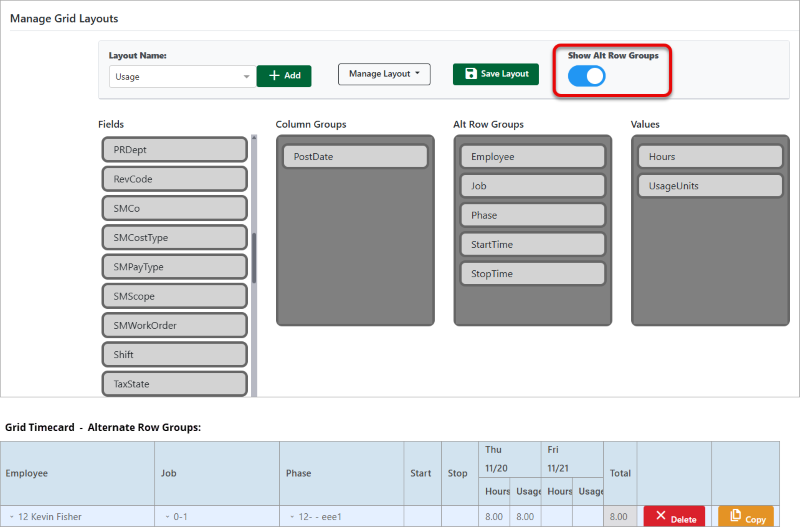The height and width of the screenshot is (527, 800).
Task: Select Employee in Alt Row Groups
Action: (x=533, y=157)
